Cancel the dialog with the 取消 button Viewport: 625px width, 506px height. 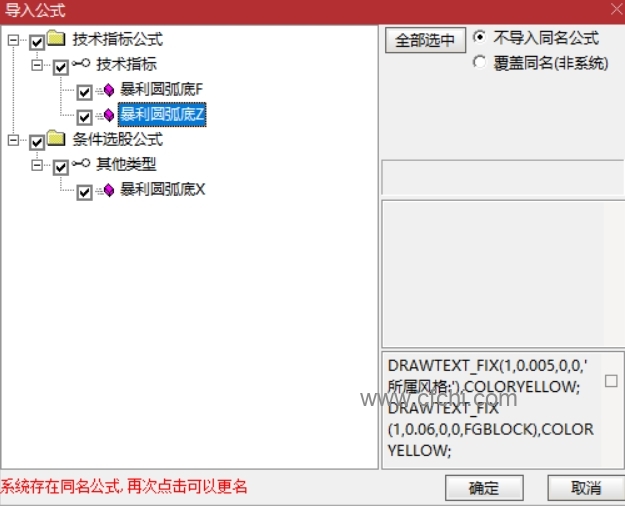point(586,488)
